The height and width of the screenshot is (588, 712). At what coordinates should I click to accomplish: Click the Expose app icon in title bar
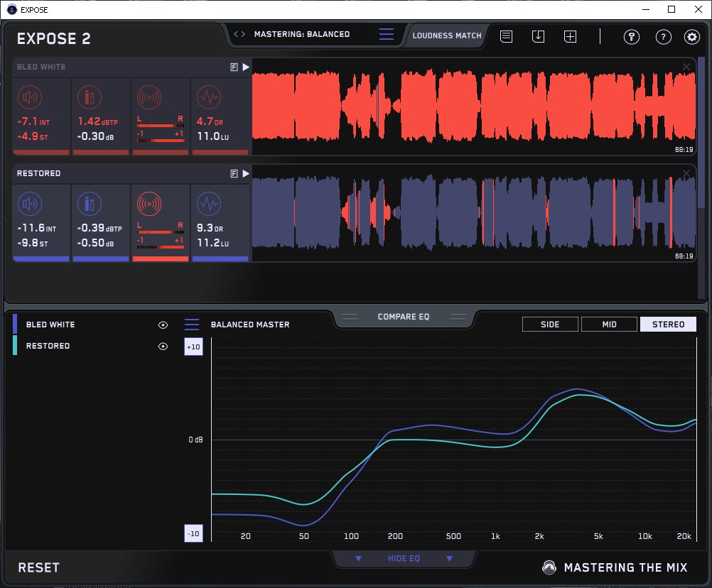coord(12,9)
